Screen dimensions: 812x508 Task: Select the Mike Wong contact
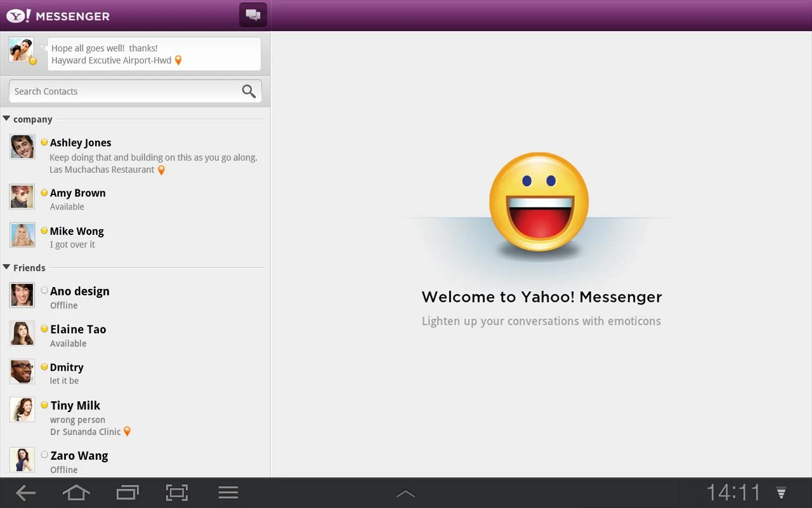point(95,236)
